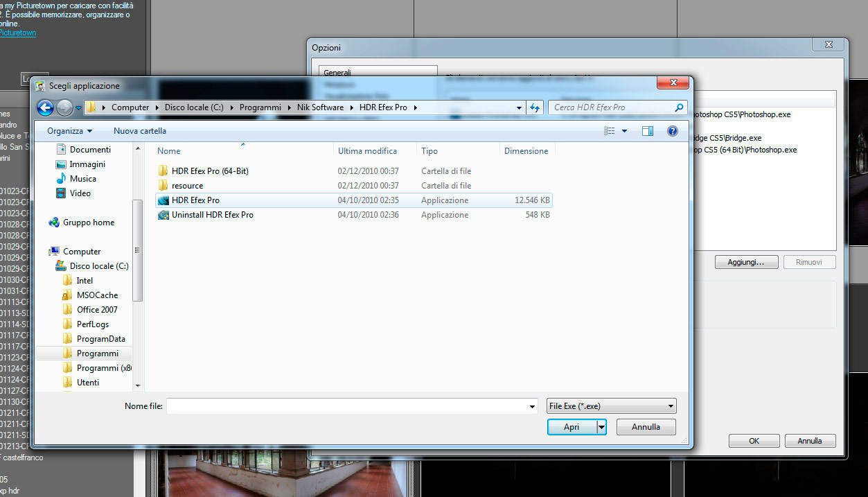Image resolution: width=868 pixels, height=497 pixels.
Task: Select Generali tab in Opzioni window
Action: pyautogui.click(x=337, y=72)
